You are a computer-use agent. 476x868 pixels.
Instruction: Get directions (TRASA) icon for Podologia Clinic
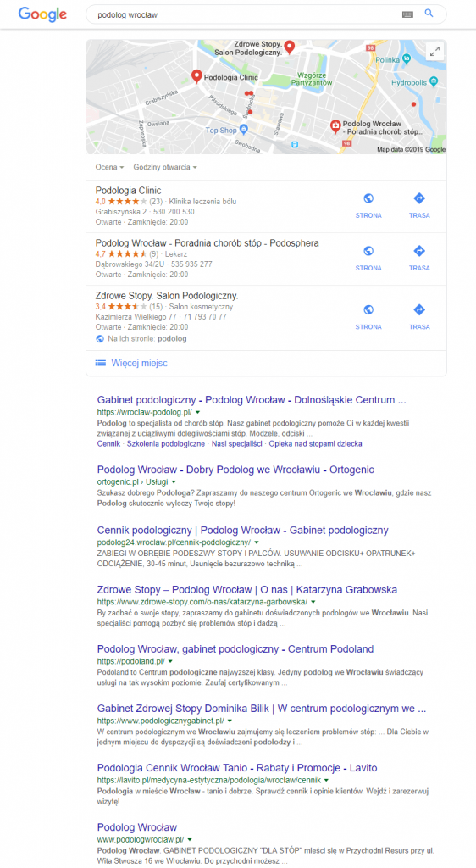pyautogui.click(x=419, y=198)
